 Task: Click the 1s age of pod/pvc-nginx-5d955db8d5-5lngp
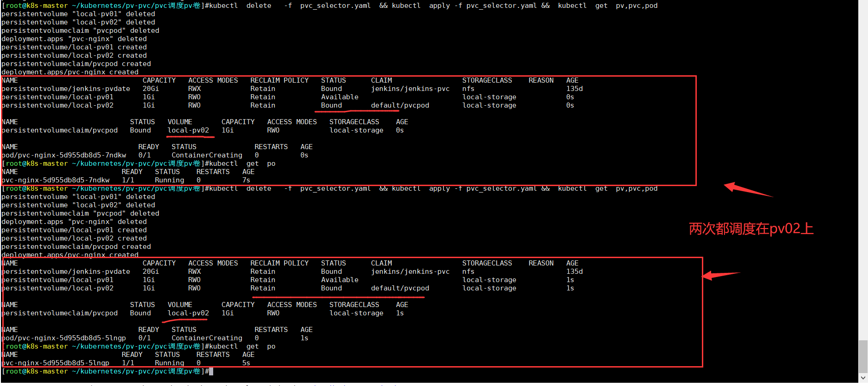[x=305, y=338]
